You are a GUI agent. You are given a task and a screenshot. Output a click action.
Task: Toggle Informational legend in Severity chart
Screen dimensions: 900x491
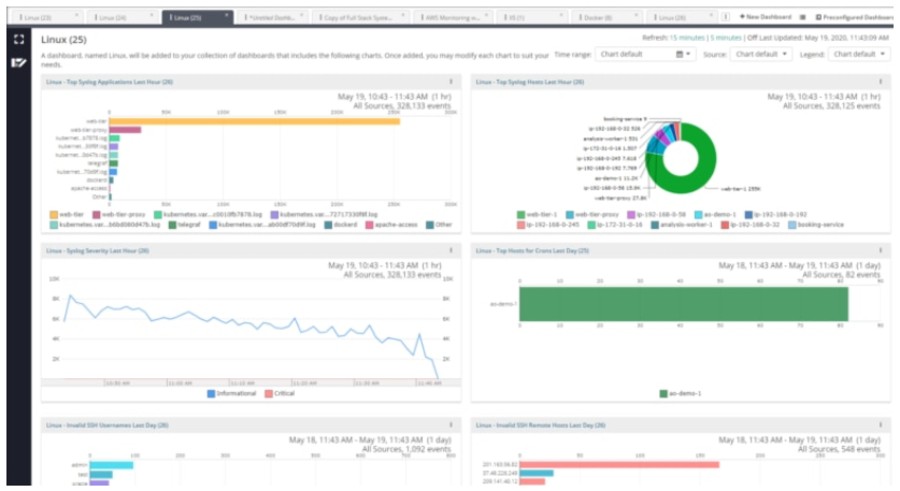pyautogui.click(x=232, y=394)
